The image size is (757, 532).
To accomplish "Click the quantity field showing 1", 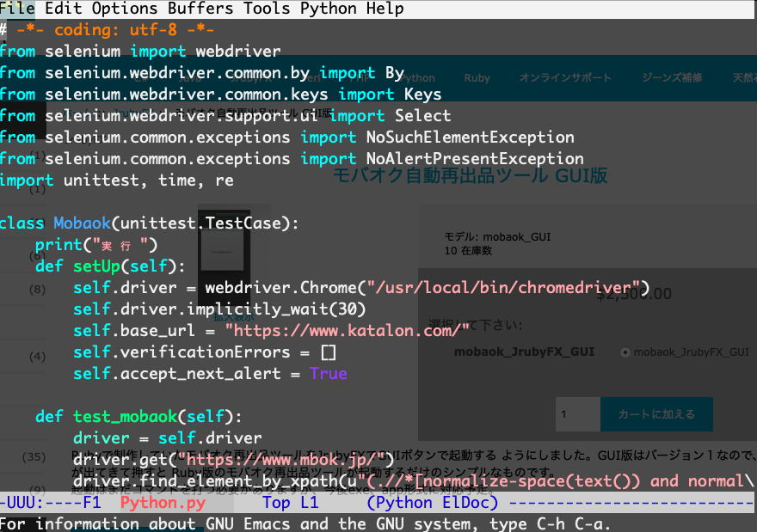I will (x=578, y=414).
